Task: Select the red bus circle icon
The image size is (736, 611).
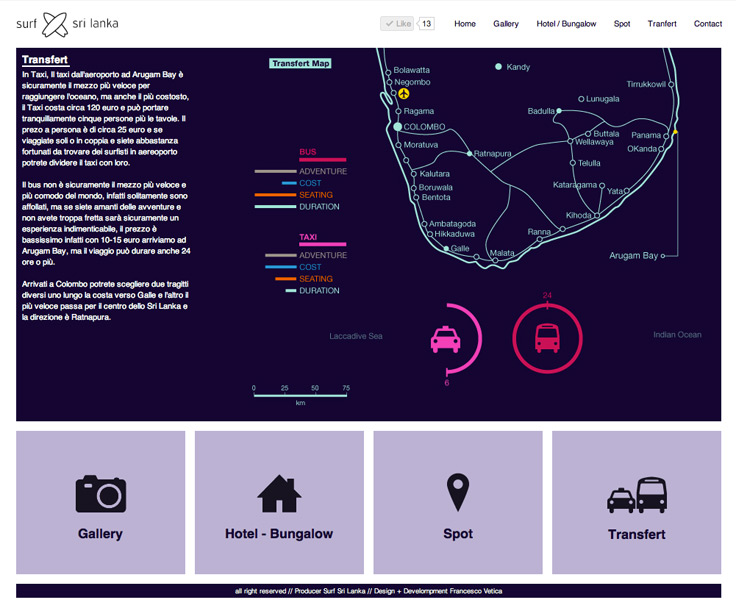Action: click(547, 338)
